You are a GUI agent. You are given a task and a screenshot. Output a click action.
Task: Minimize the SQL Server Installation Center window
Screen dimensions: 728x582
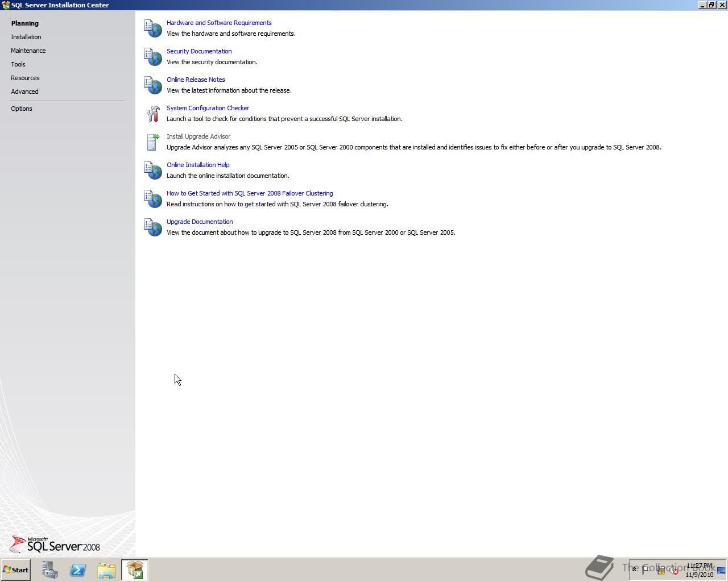point(702,5)
